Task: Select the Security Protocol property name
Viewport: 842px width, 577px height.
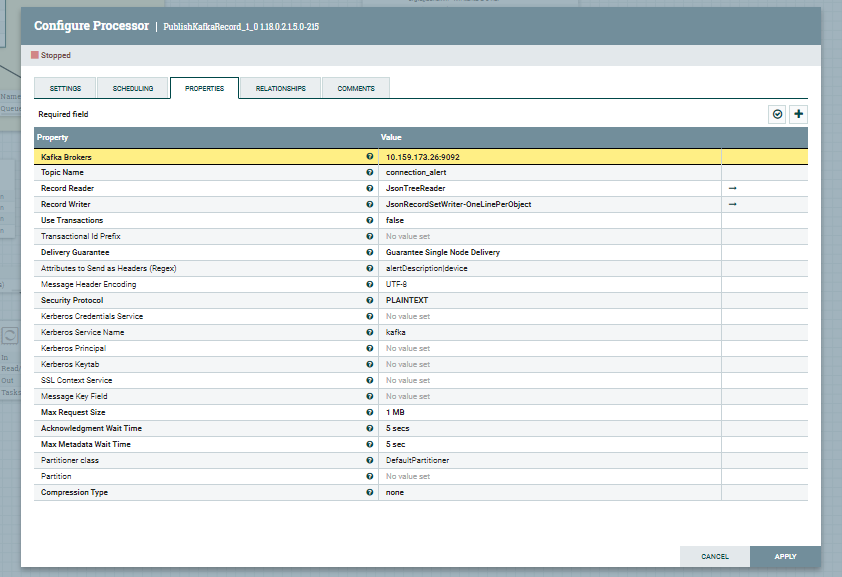Action: (72, 300)
